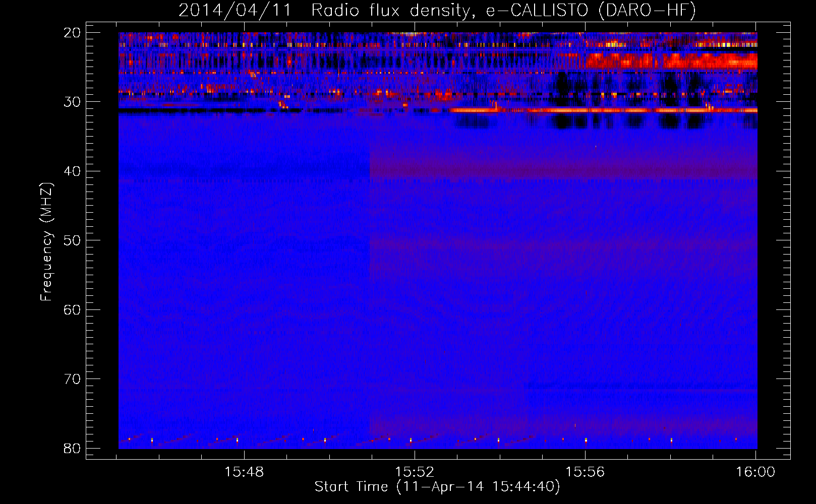Click the 15:52 time tick label

pyautogui.click(x=415, y=472)
